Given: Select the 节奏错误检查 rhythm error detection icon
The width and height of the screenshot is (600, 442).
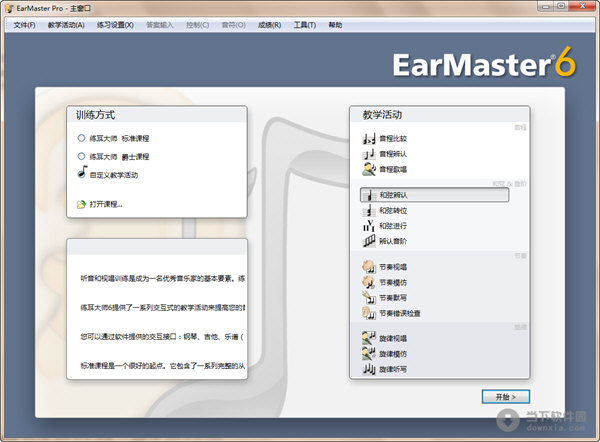Looking at the screenshot, I should tap(369, 313).
